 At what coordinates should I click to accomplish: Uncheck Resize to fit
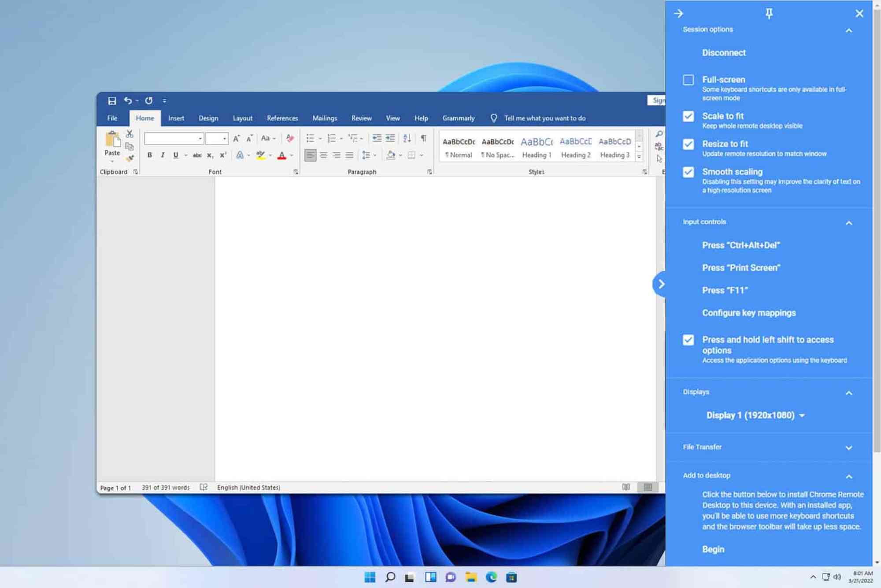click(x=688, y=144)
